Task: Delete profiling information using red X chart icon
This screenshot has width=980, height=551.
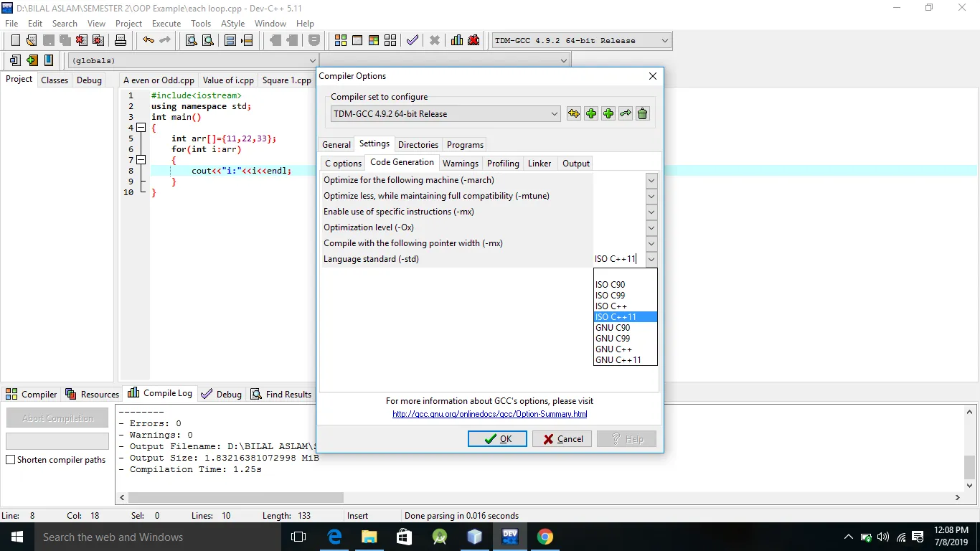Action: pos(473,41)
